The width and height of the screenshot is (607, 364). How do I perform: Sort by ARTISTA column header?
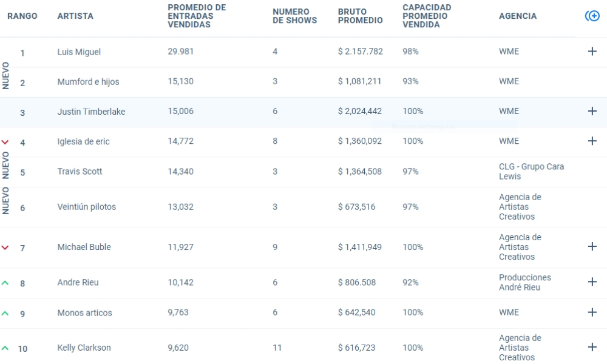(75, 16)
